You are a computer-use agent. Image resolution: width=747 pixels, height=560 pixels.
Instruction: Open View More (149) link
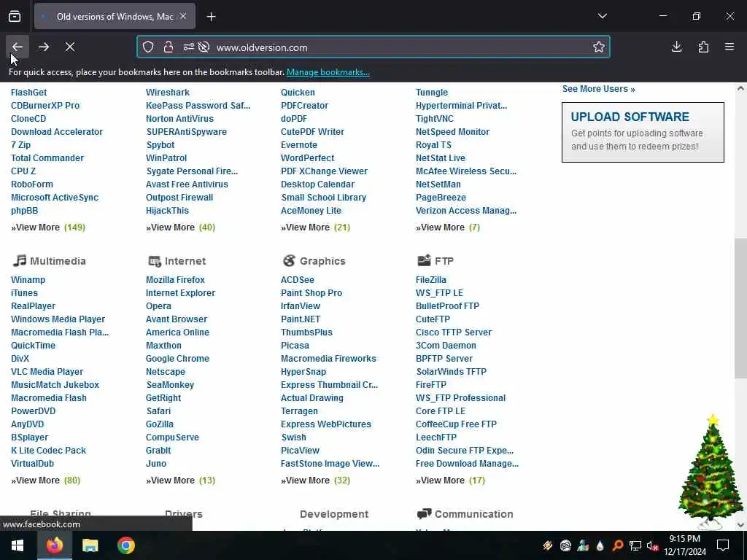(47, 227)
